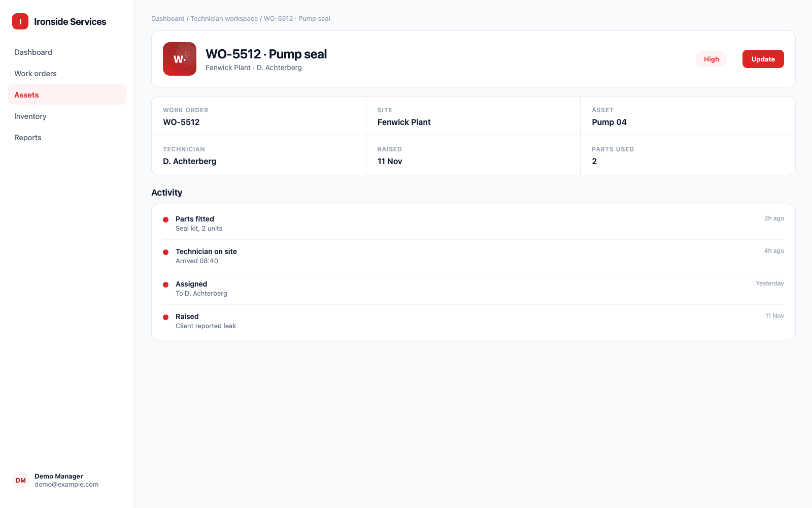Click the D. Achterberg technician value
Viewport: 812px width, 508px height.
pyautogui.click(x=189, y=161)
